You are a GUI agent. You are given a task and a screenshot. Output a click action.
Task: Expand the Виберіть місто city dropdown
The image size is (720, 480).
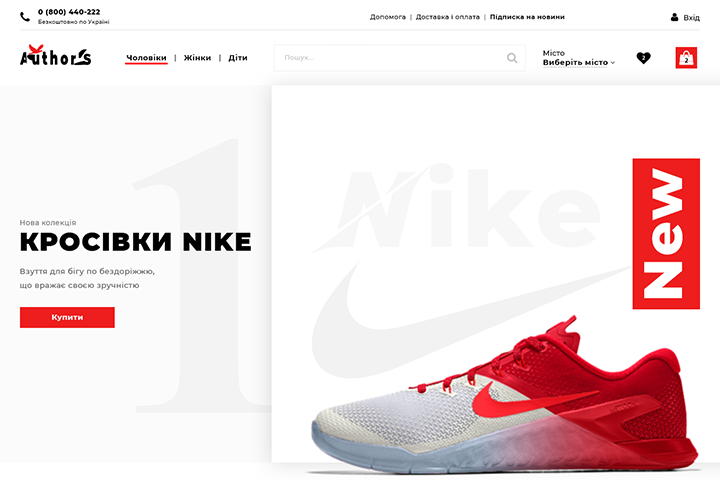coord(579,62)
